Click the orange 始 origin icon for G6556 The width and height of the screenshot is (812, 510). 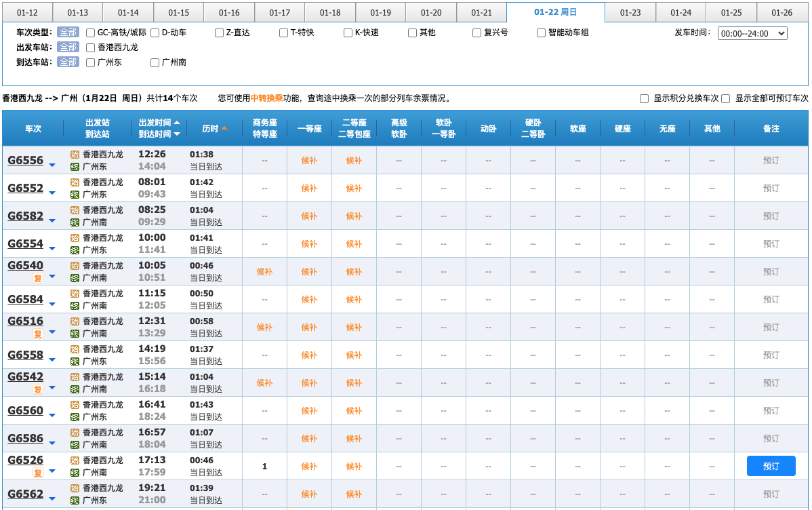(75, 155)
